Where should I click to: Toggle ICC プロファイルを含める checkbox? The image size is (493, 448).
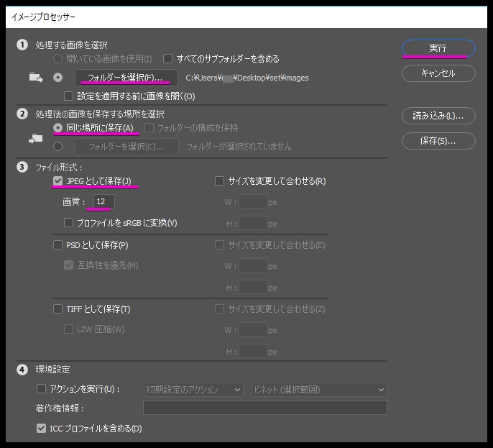[x=41, y=429]
